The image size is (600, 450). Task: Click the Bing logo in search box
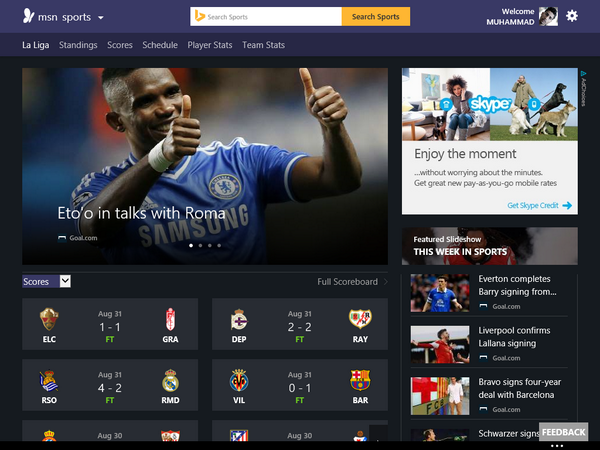(199, 16)
